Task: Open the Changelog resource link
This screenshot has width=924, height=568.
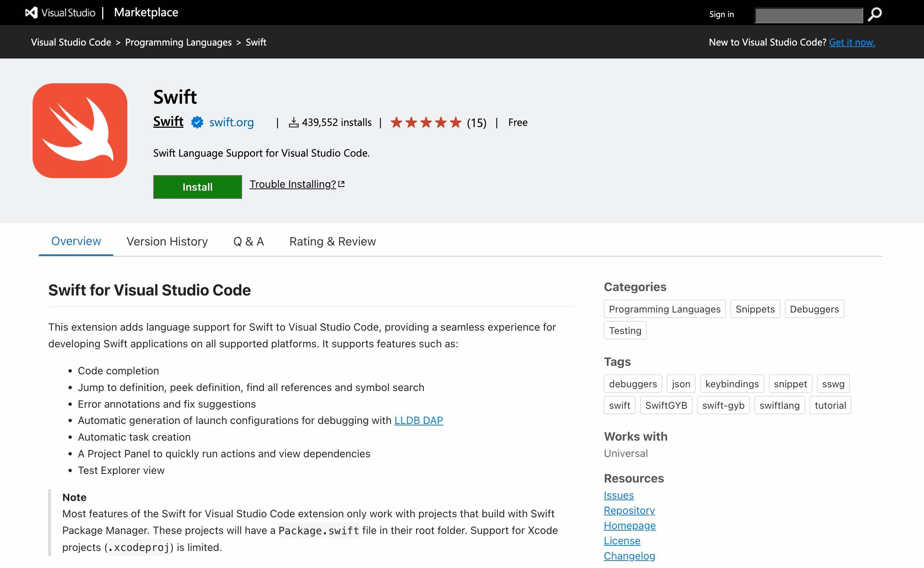Action: (629, 556)
